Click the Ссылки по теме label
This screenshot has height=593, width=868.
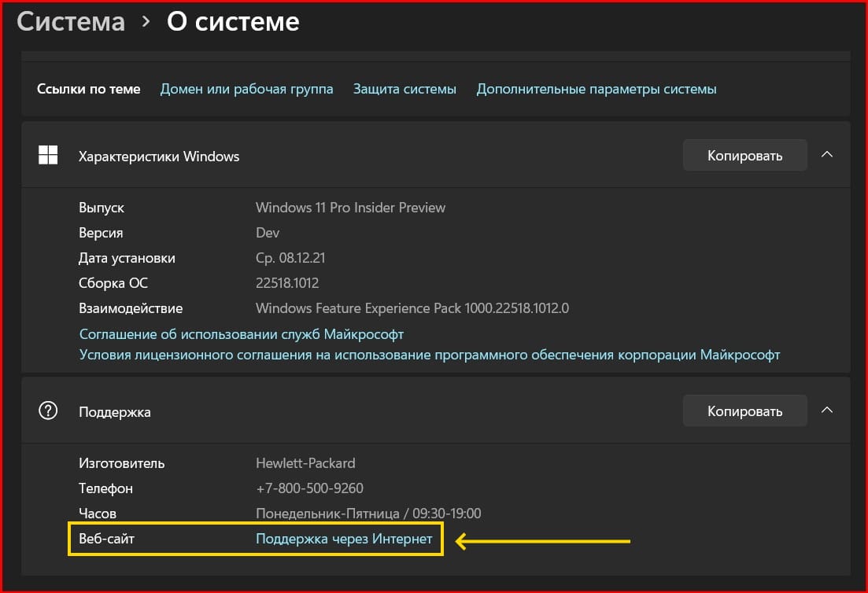click(89, 89)
